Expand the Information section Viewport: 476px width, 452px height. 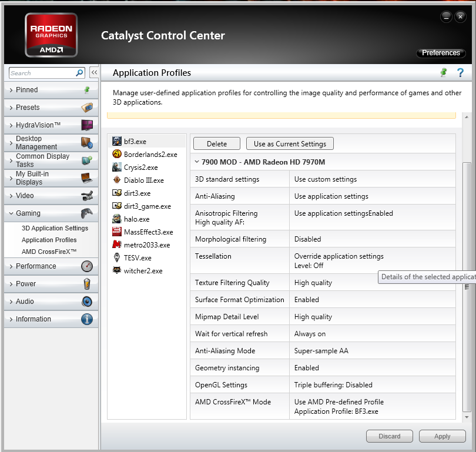coord(51,319)
